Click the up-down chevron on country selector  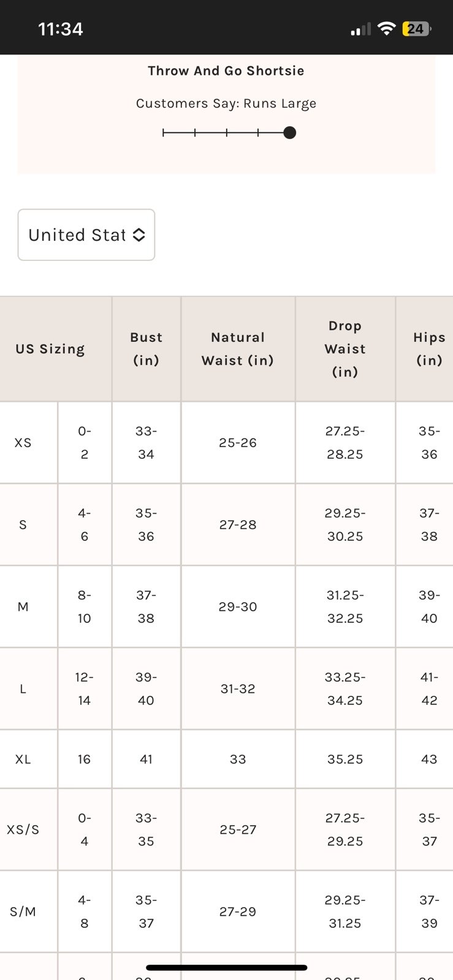click(x=139, y=235)
